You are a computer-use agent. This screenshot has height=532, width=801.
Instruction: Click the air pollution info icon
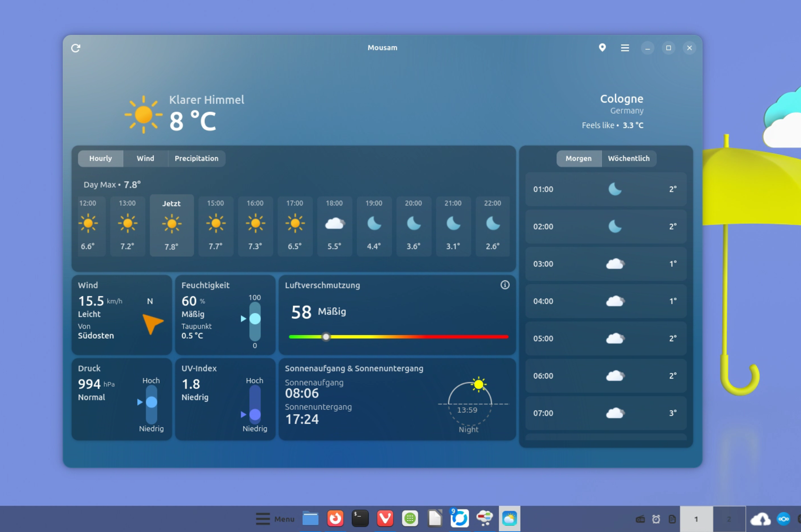504,285
